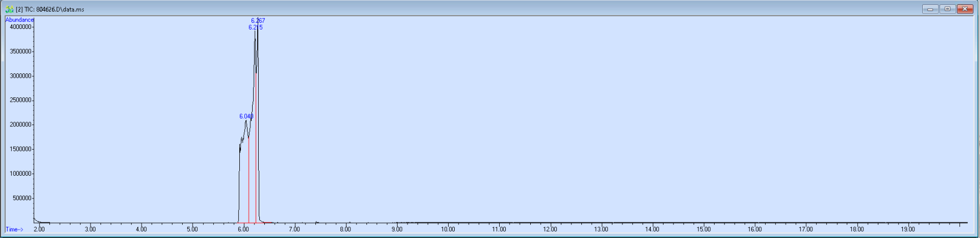The width and height of the screenshot is (980, 238).
Task: Click the 12.00 time axis tick
Action: [550, 229]
